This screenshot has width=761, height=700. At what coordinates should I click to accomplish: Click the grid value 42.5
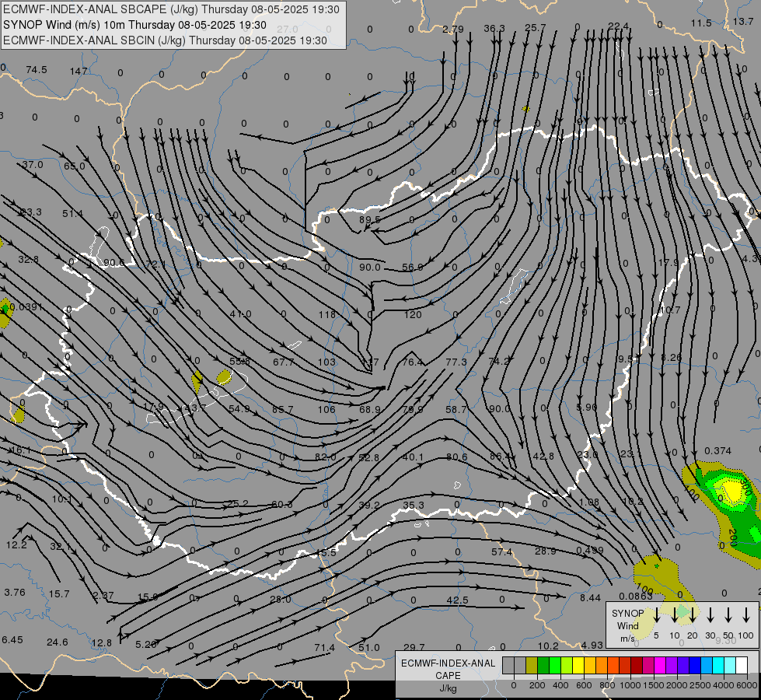tap(458, 600)
